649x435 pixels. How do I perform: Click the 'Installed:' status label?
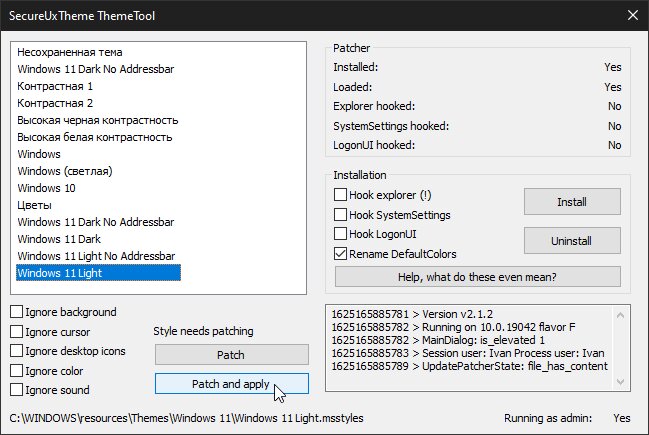click(356, 67)
